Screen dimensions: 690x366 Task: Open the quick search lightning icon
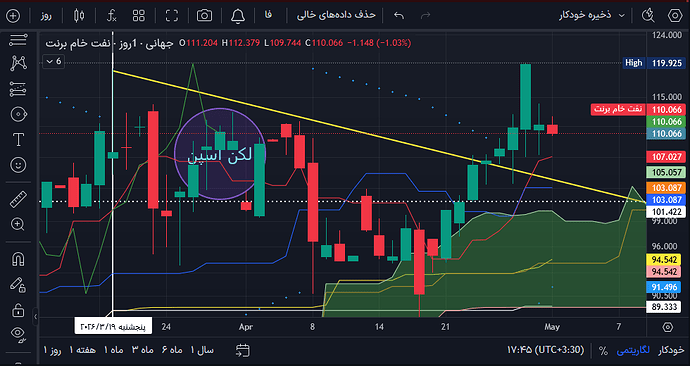click(648, 16)
